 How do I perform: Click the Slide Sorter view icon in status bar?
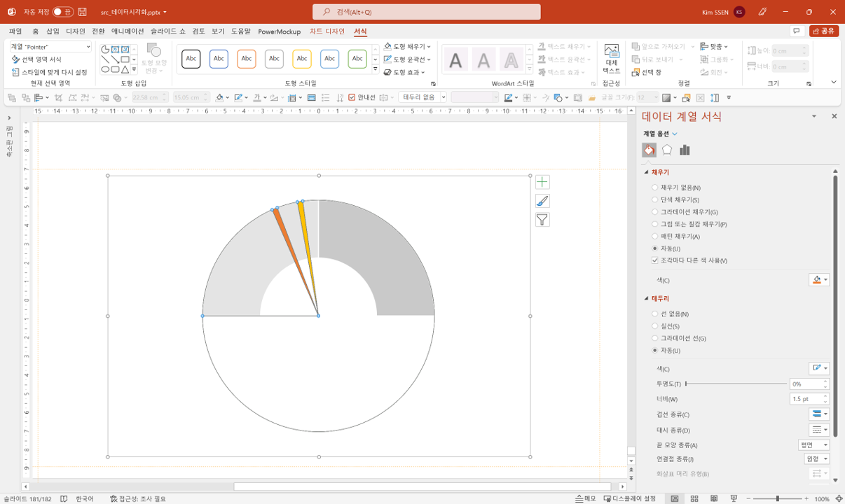point(694,498)
